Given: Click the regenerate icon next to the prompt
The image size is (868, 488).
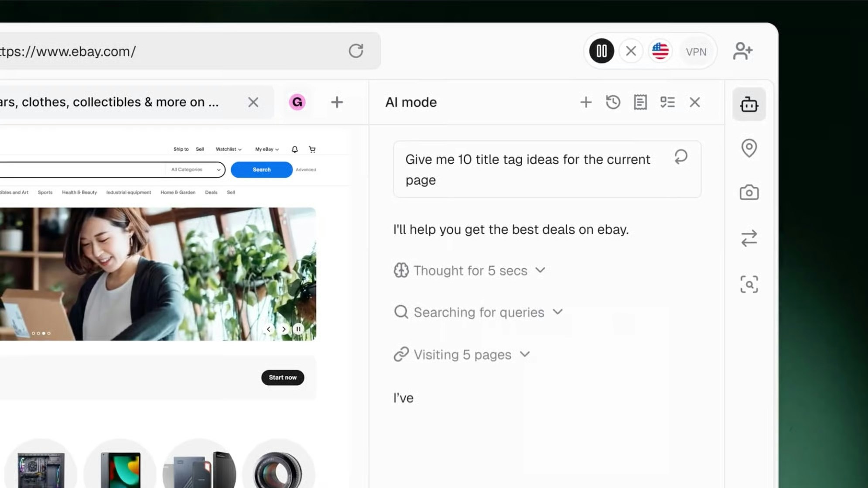Looking at the screenshot, I should click(681, 156).
